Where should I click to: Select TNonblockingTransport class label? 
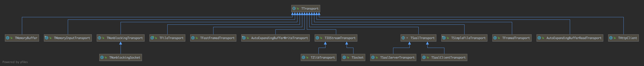coord(125,38)
